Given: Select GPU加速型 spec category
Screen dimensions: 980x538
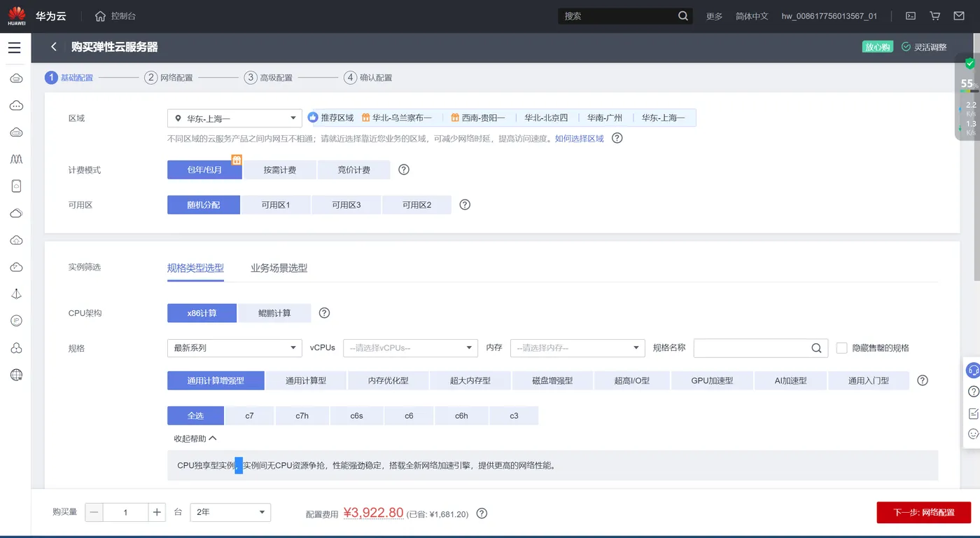Looking at the screenshot, I should (x=712, y=380).
